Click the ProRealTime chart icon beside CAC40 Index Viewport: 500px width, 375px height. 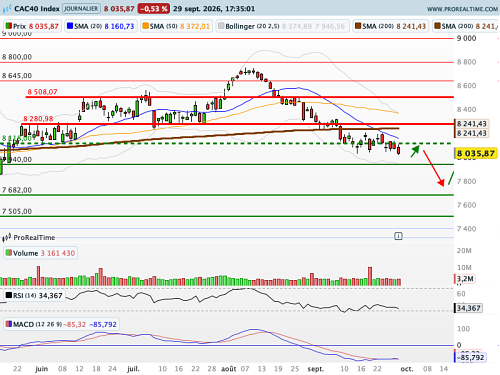tap(7, 9)
